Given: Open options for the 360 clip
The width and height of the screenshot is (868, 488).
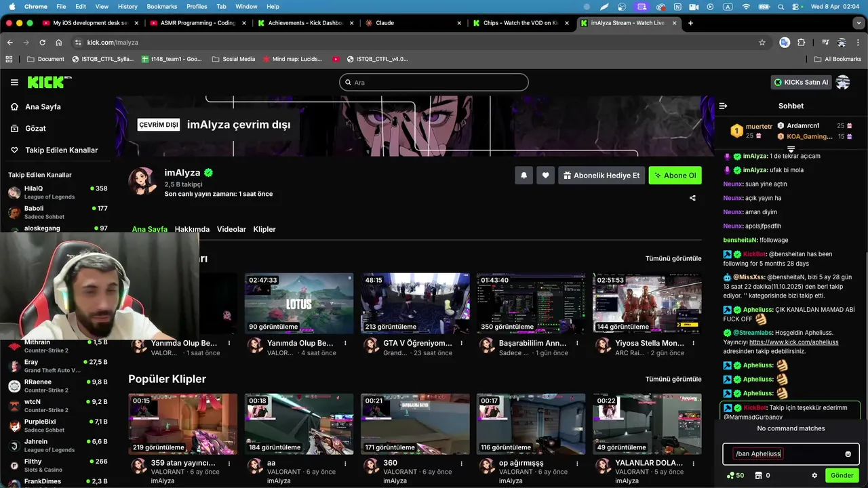Looking at the screenshot, I should click(x=461, y=463).
